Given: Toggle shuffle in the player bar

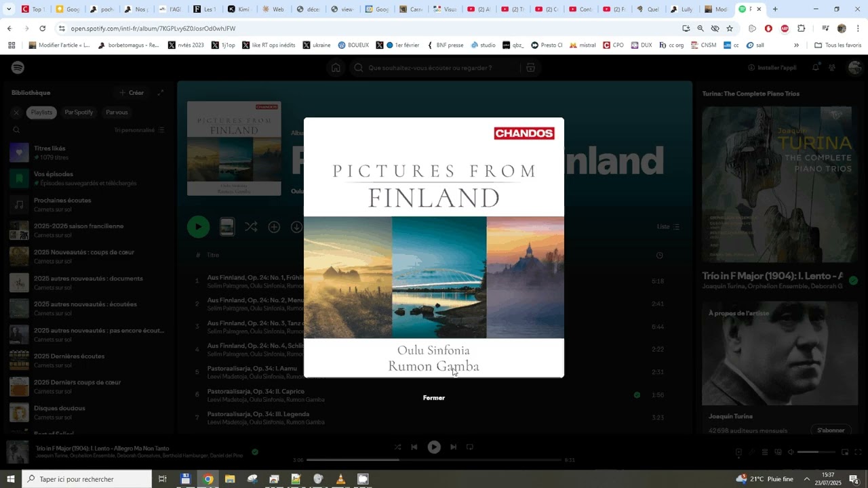Looking at the screenshot, I should (x=397, y=447).
